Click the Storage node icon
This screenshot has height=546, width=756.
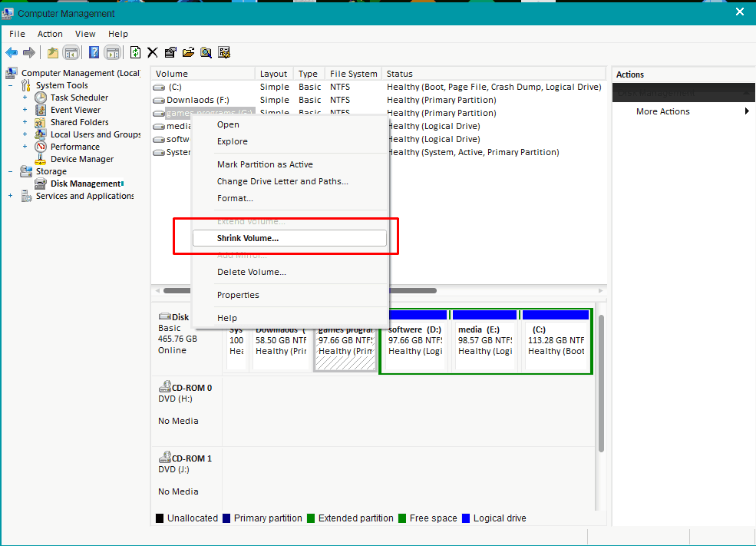tap(26, 171)
